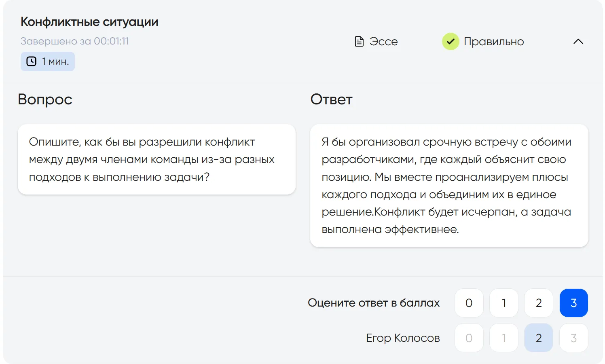The width and height of the screenshot is (605, 364).
Task: Click the time badge showing 1 мин.
Action: click(47, 61)
